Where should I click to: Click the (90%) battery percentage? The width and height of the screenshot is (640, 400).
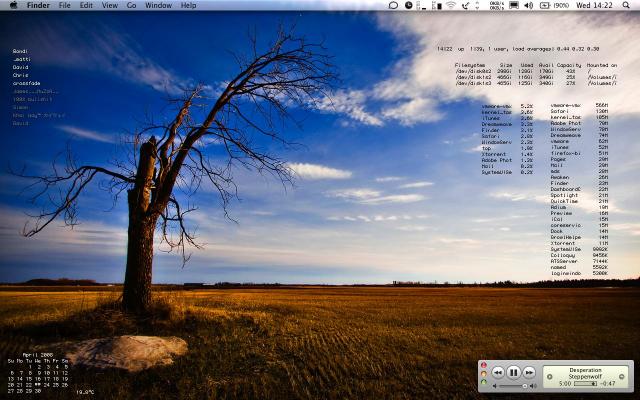tap(561, 5)
